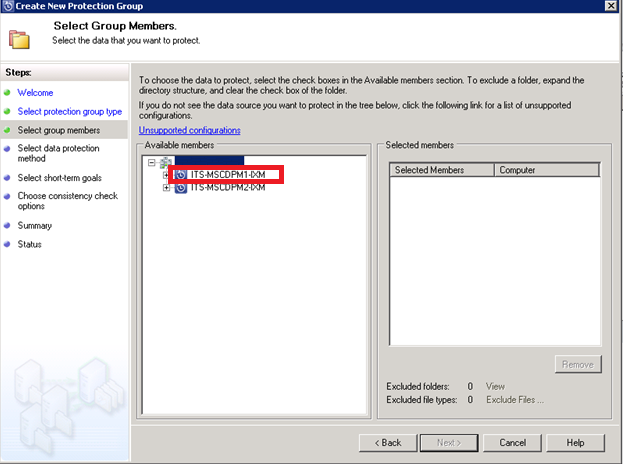Click the Back button
The height and width of the screenshot is (464, 623).
click(x=388, y=443)
